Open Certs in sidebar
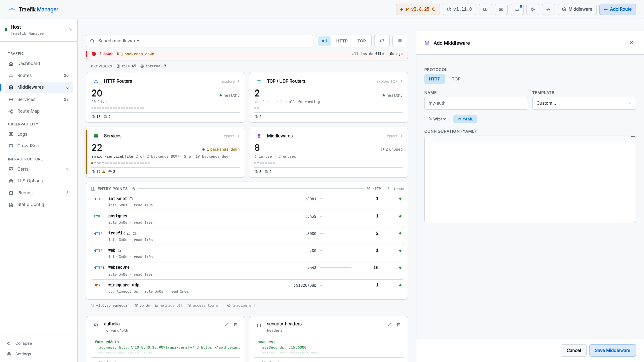The width and height of the screenshot is (644, 362). tap(39, 169)
